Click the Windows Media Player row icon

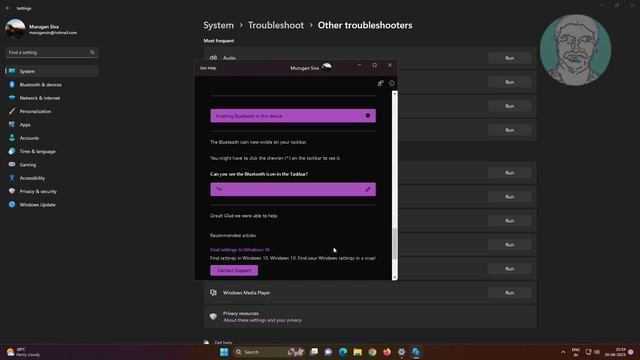point(213,293)
